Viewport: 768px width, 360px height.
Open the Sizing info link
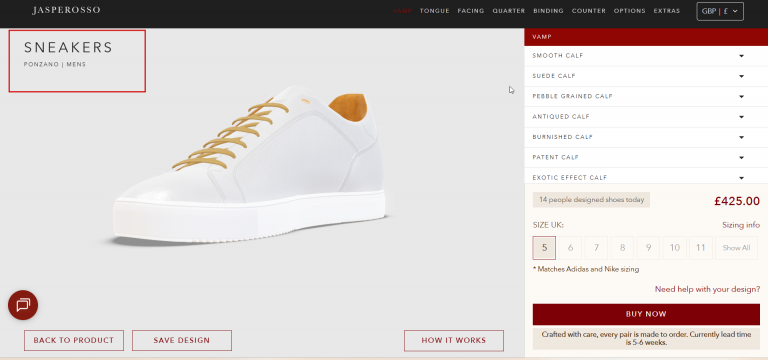click(741, 225)
